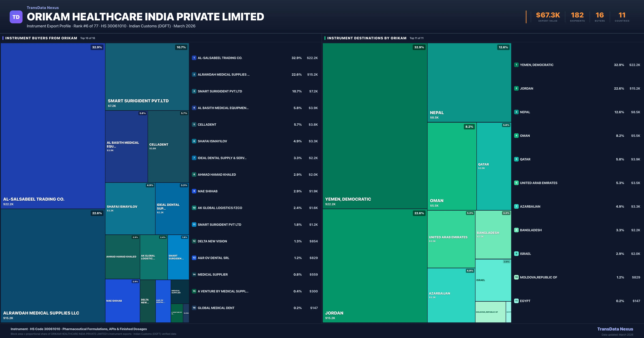The image size is (644, 338).
Task: Open ALRAWDAH MEDICAL SUPPLIES list entry
Action: 224,74
